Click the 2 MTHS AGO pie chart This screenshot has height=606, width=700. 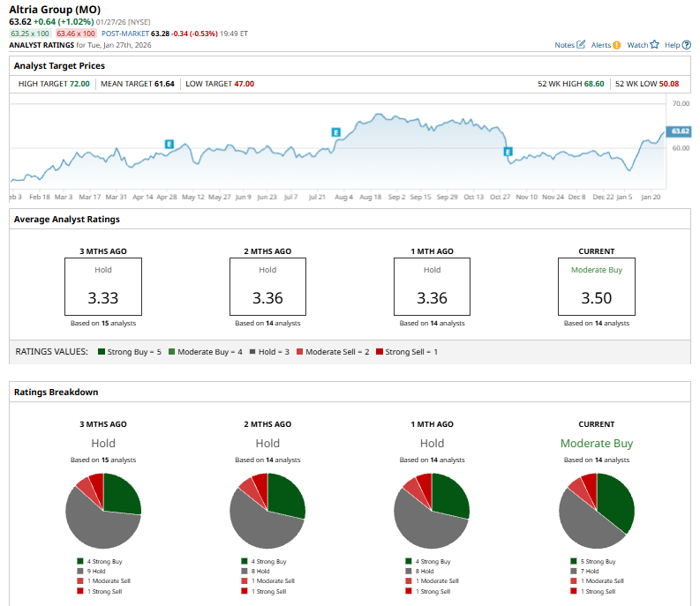coord(267,511)
